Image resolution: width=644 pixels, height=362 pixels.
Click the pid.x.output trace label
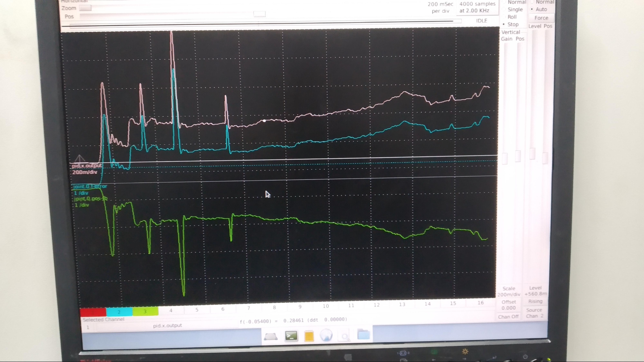pyautogui.click(x=87, y=166)
